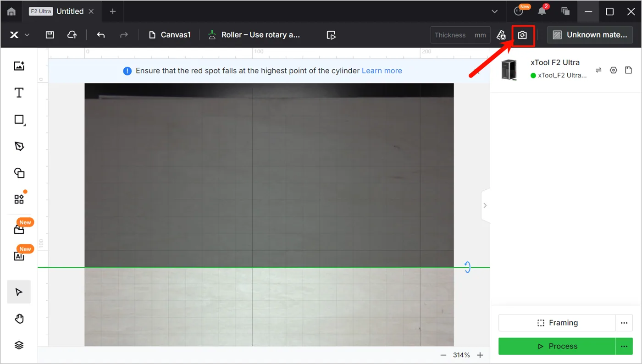Select the rectangle shape tool

[x=19, y=120]
